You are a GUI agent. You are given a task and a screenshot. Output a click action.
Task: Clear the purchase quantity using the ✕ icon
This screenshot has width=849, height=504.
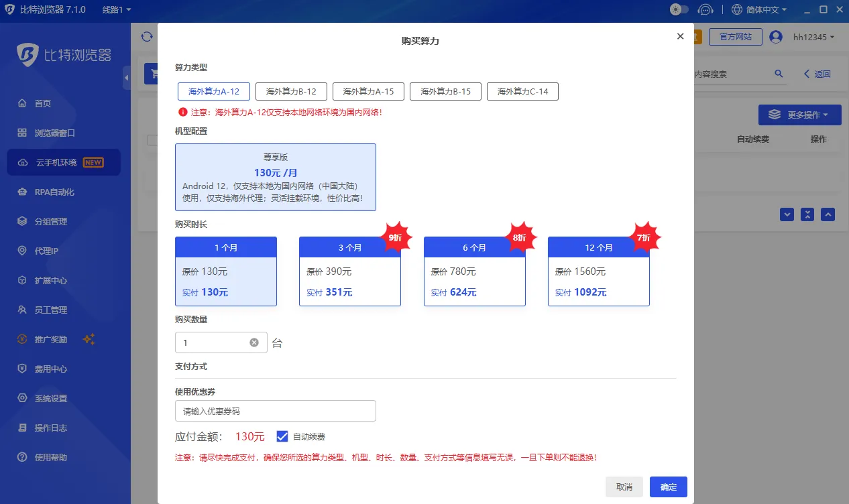click(253, 342)
